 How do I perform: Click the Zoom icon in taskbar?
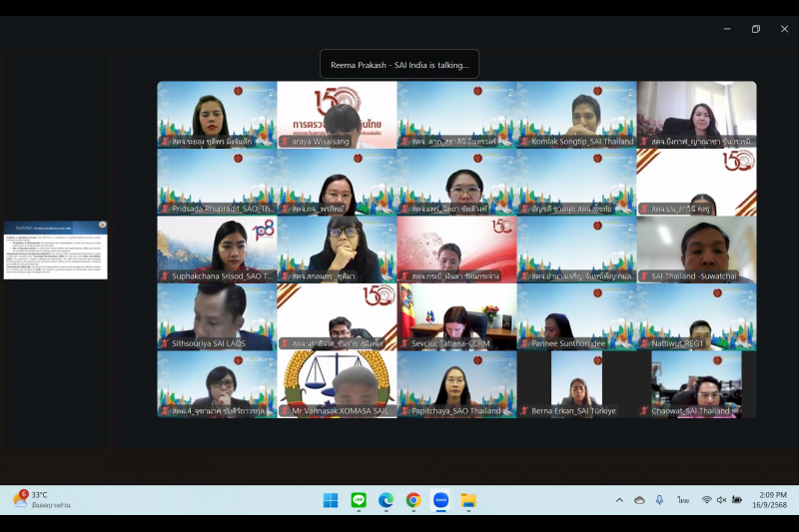click(440, 500)
